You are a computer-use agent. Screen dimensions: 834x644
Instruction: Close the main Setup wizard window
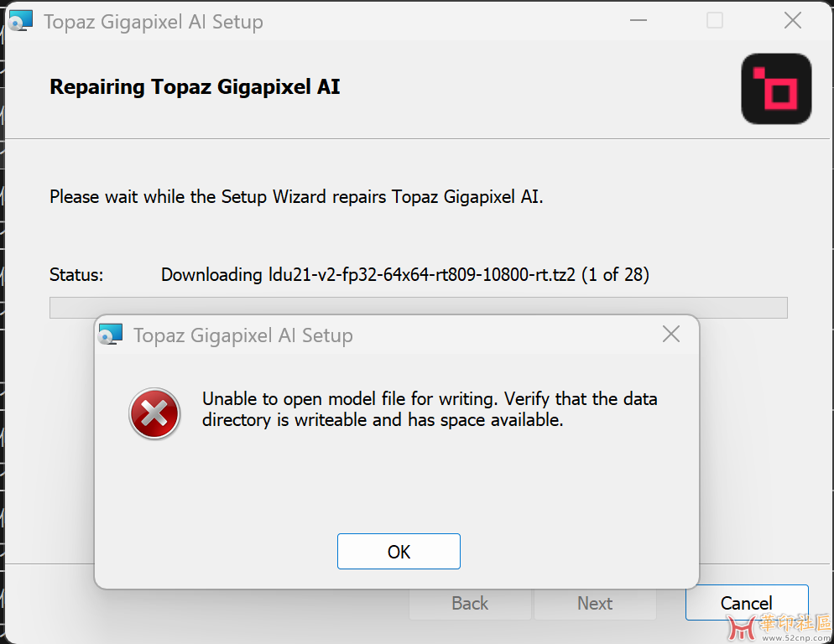[x=792, y=21]
